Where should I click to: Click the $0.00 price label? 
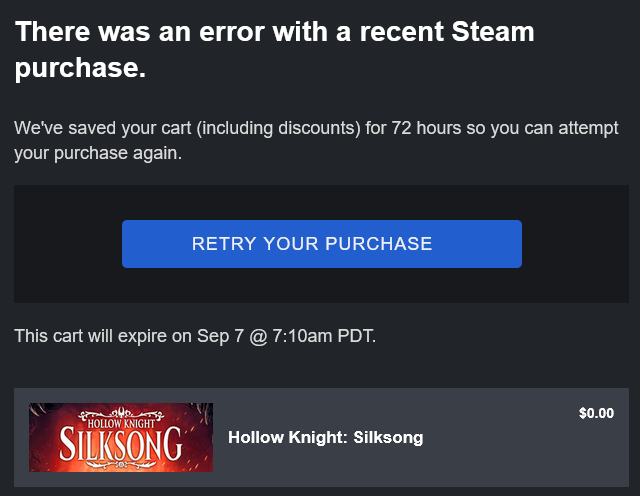pyautogui.click(x=596, y=413)
